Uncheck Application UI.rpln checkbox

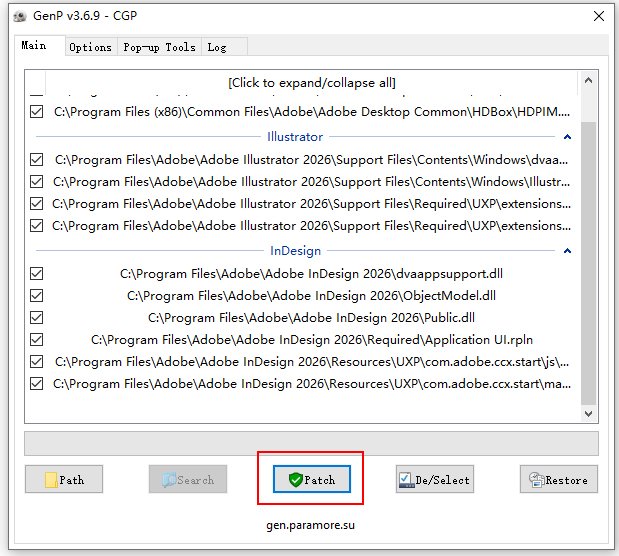coord(37,340)
